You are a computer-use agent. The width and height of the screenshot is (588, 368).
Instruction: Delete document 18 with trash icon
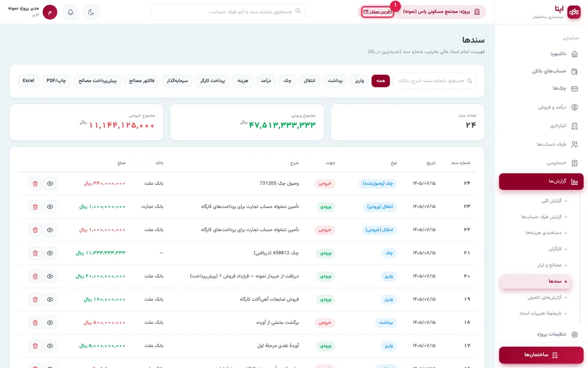pos(35,322)
